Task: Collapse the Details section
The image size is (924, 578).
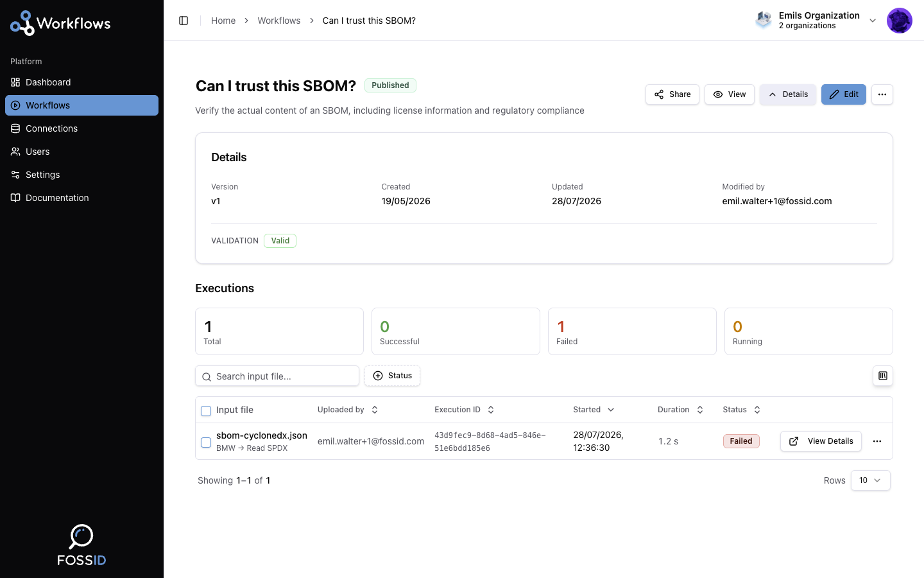Action: click(788, 94)
